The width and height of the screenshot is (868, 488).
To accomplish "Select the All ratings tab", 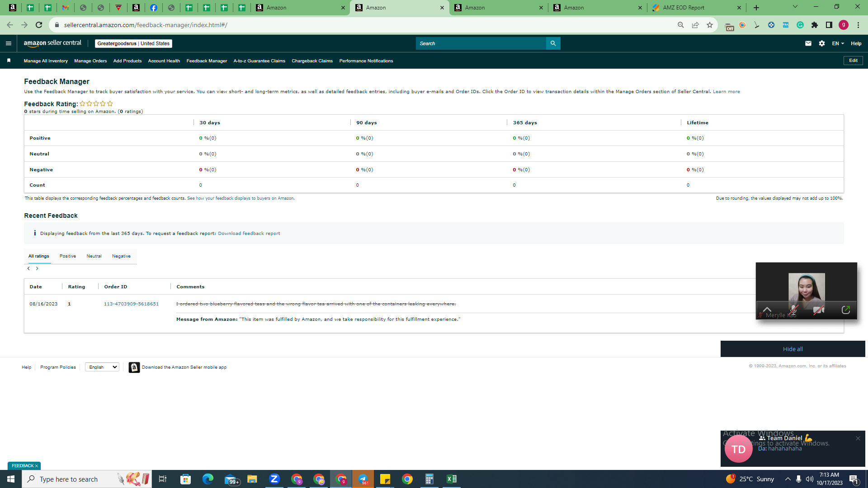I will (39, 256).
